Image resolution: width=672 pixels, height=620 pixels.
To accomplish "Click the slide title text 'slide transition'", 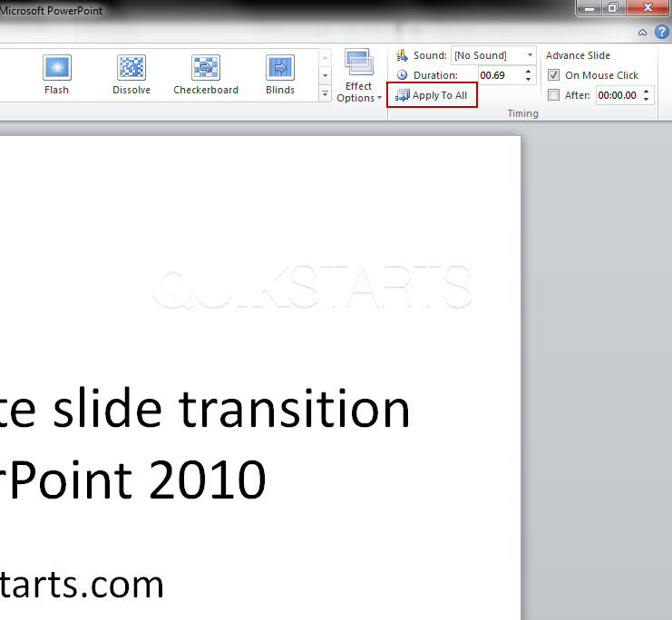I will (231, 408).
